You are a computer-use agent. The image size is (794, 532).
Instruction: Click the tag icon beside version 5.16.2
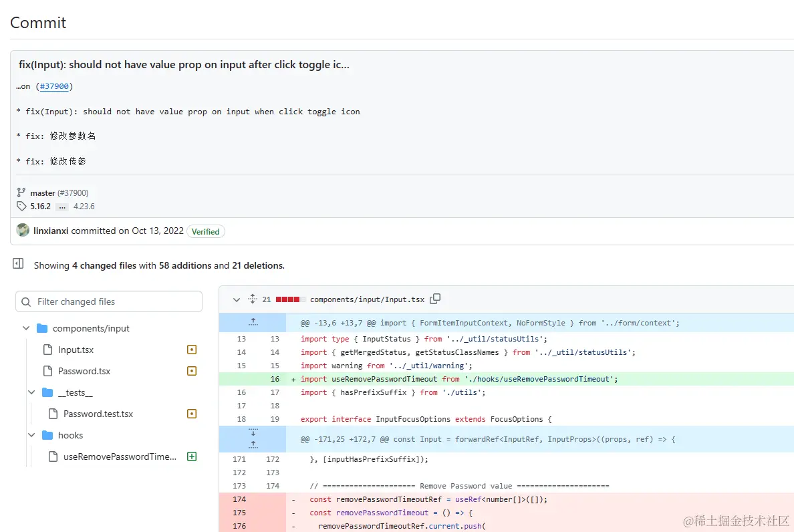coord(20,207)
